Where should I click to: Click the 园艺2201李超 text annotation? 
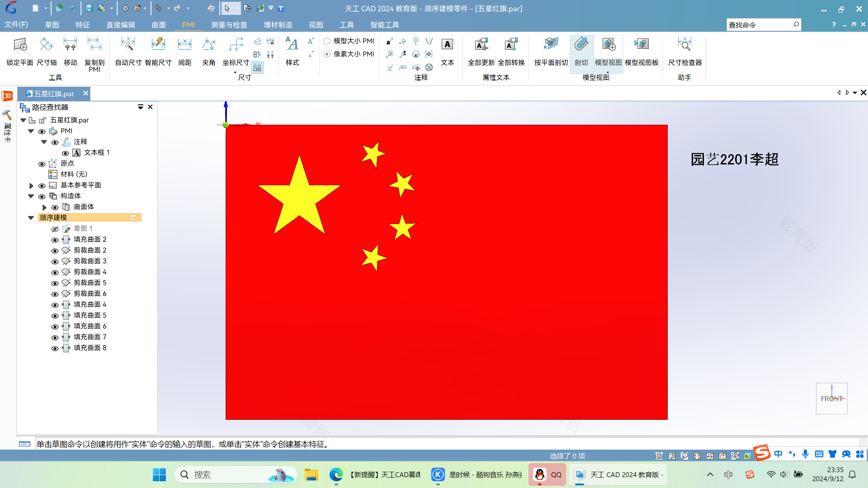point(734,160)
